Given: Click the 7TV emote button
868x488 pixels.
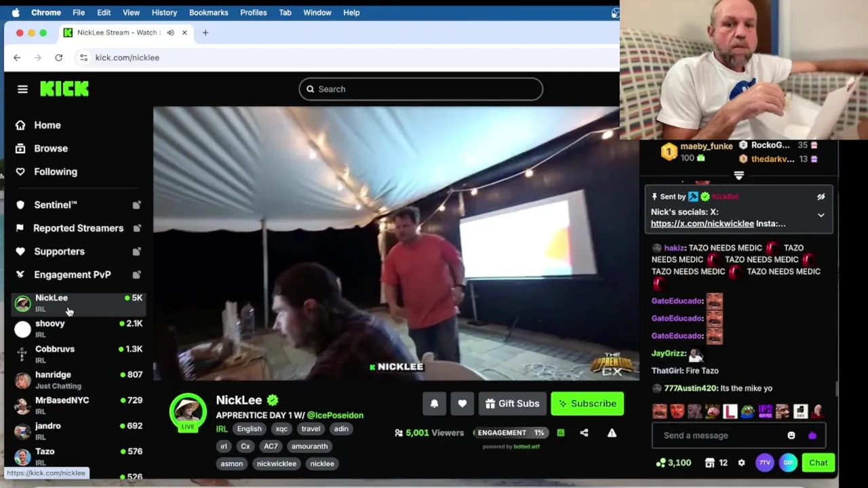Looking at the screenshot, I should pos(765,463).
